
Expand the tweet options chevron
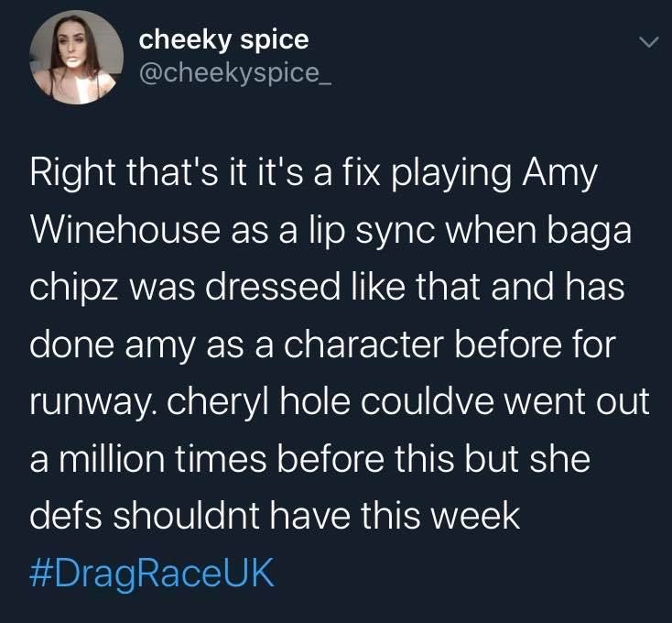point(648,42)
